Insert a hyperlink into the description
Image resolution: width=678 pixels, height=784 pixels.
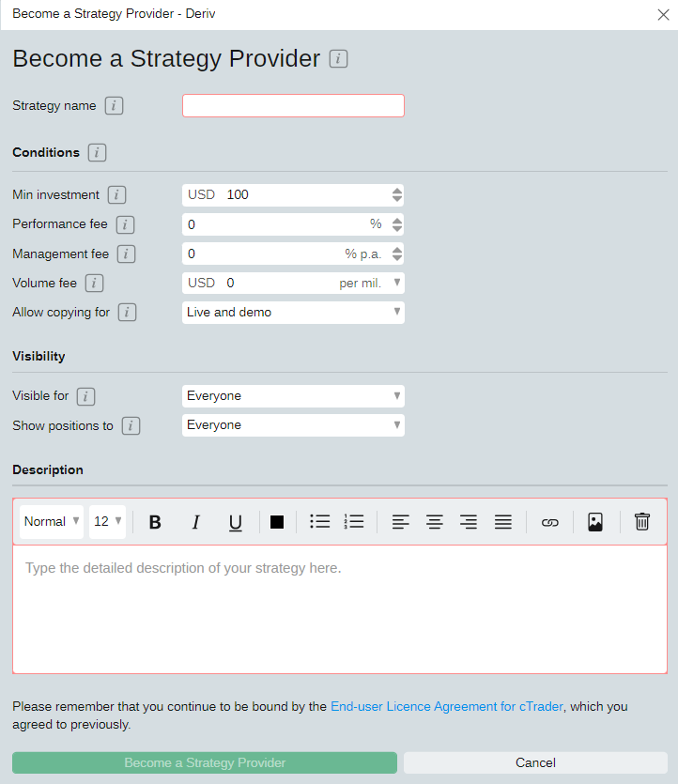[x=550, y=522]
